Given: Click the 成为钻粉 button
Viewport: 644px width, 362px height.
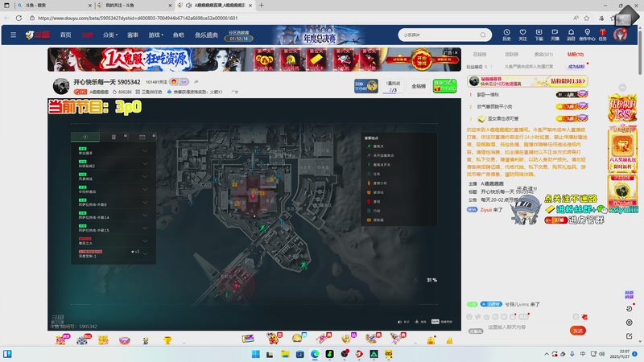Looking at the screenshot, I should [x=576, y=67].
